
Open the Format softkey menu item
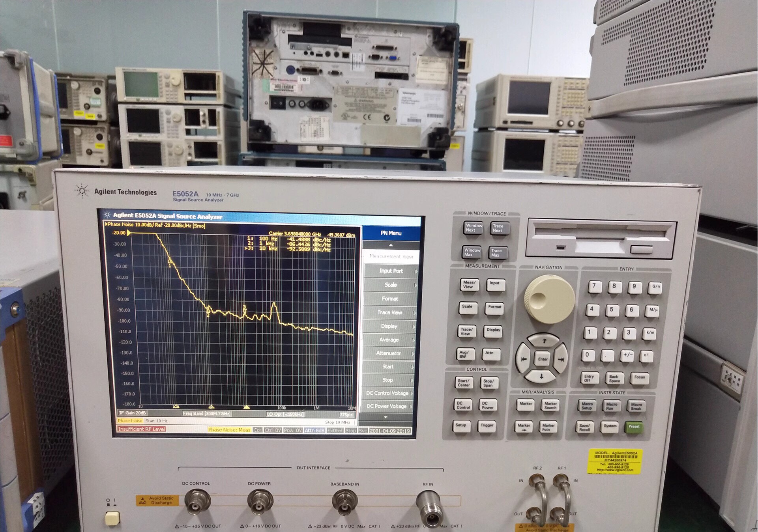pyautogui.click(x=390, y=299)
